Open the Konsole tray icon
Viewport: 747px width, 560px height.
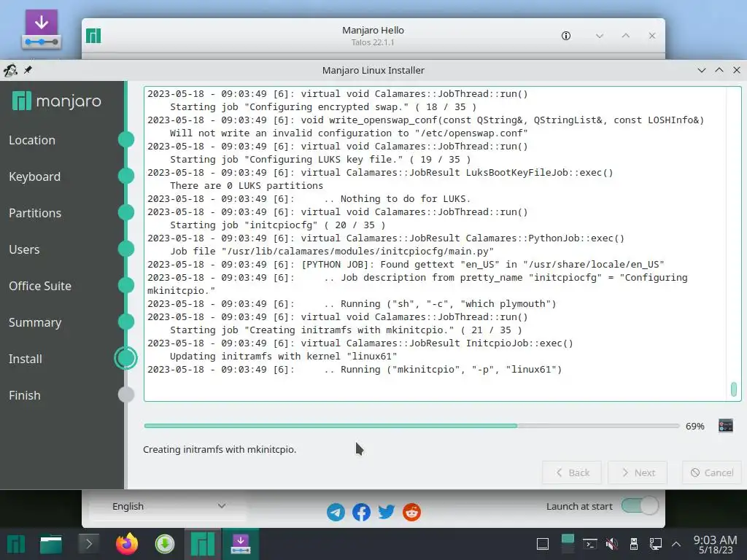pyautogui.click(x=590, y=544)
